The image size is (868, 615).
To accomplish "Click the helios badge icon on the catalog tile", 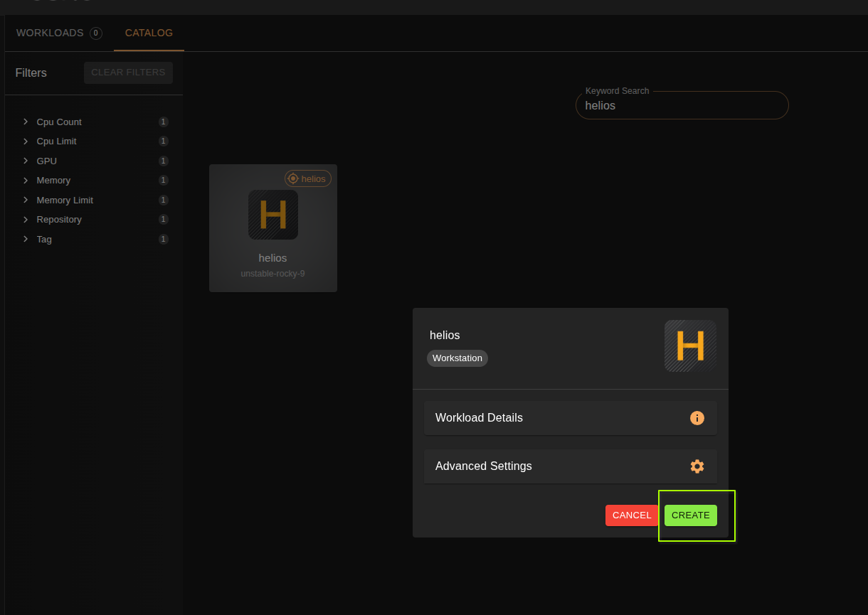I will [x=292, y=178].
